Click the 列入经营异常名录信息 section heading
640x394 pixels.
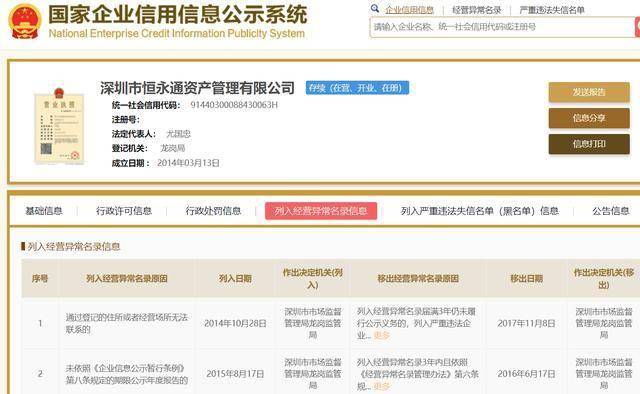point(74,246)
